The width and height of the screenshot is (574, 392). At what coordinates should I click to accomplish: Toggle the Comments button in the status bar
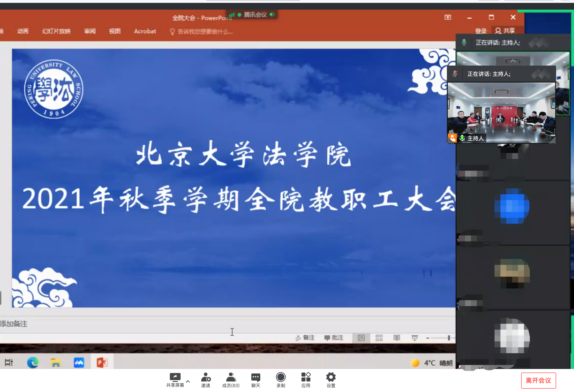click(334, 338)
